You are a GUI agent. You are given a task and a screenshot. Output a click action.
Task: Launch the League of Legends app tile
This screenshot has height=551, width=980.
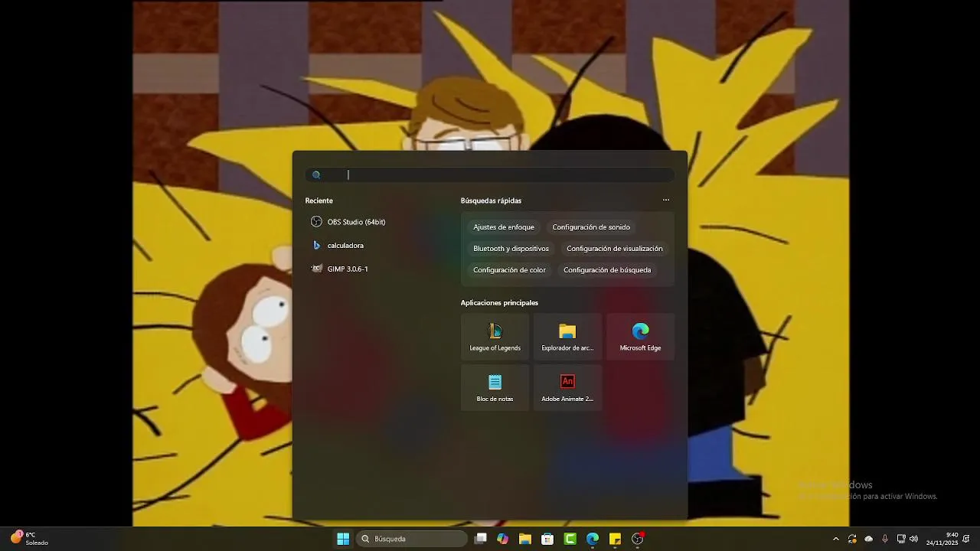(x=495, y=337)
